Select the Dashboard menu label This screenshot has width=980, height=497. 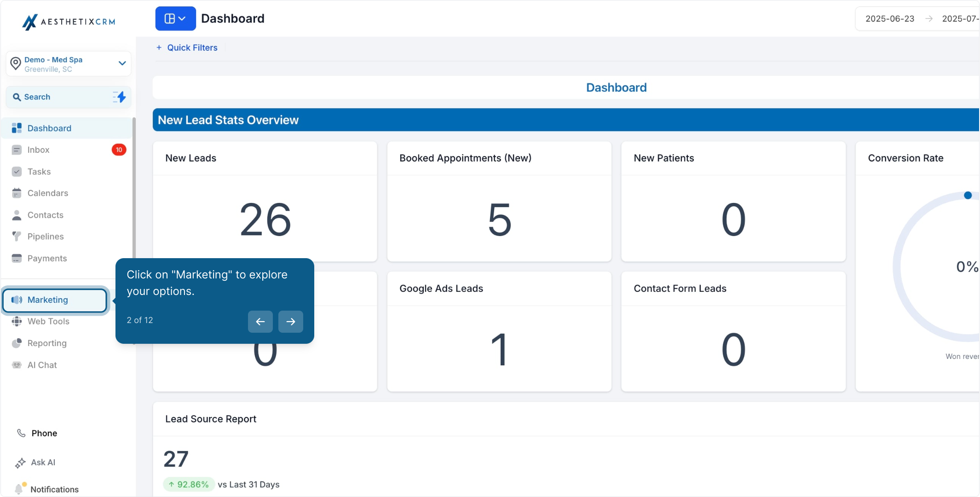[49, 128]
